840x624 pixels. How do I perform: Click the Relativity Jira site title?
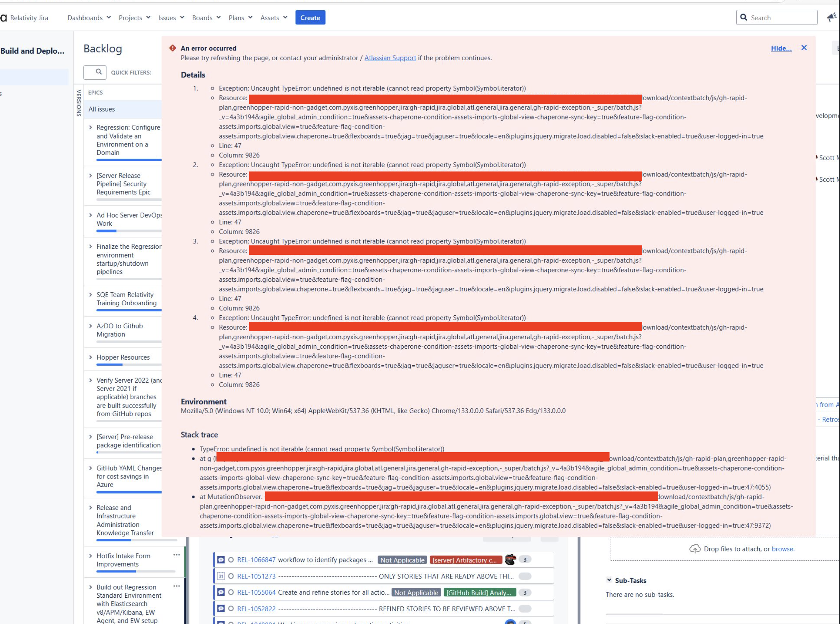(29, 18)
